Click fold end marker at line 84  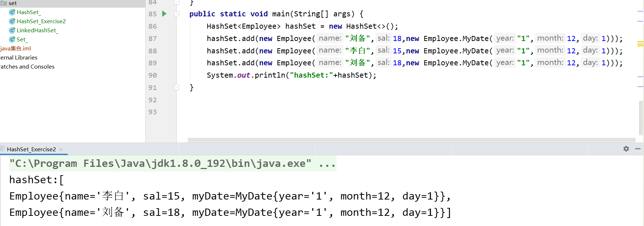point(177,2)
